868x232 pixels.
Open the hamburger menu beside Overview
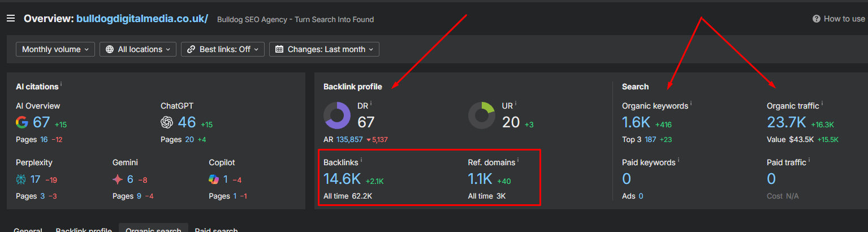pyautogui.click(x=11, y=19)
